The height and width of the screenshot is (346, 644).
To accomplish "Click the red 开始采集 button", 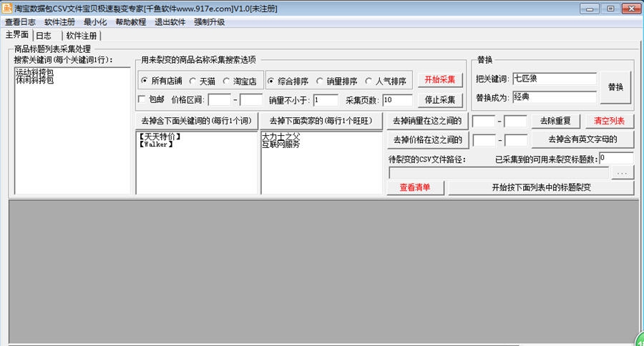I will click(x=440, y=79).
